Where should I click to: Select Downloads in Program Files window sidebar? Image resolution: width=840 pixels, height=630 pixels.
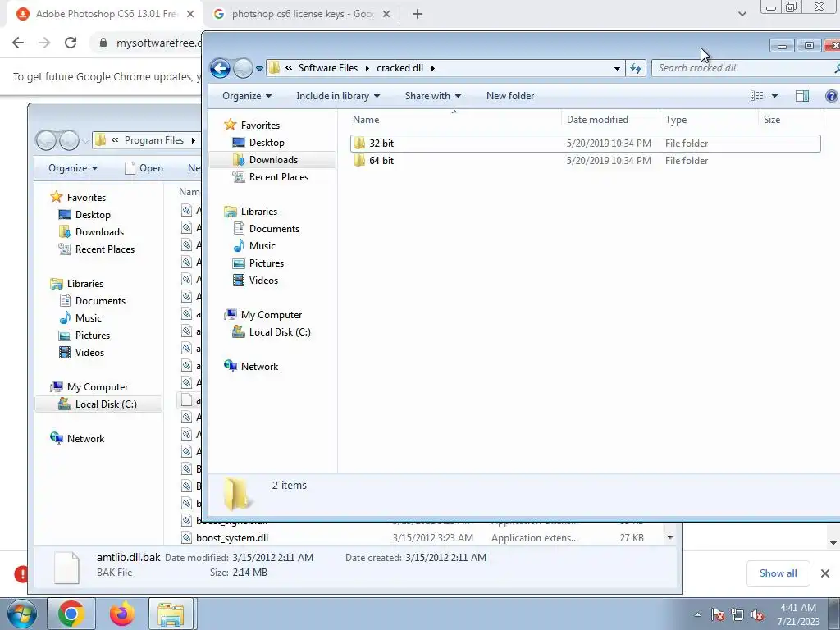(99, 232)
